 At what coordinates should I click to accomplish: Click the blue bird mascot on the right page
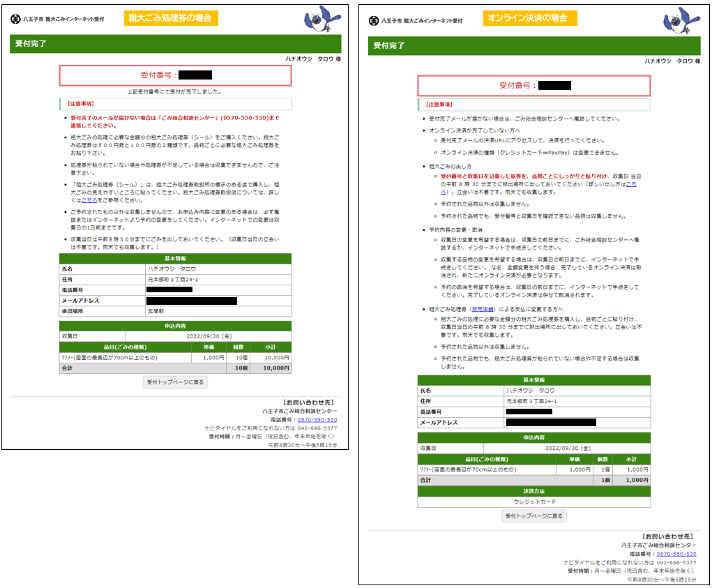click(x=680, y=20)
